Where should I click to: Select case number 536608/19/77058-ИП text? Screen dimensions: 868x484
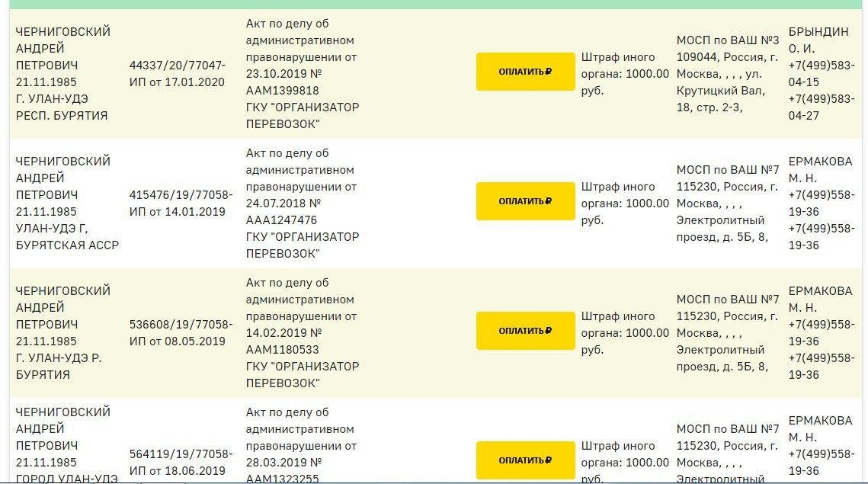[x=181, y=333]
